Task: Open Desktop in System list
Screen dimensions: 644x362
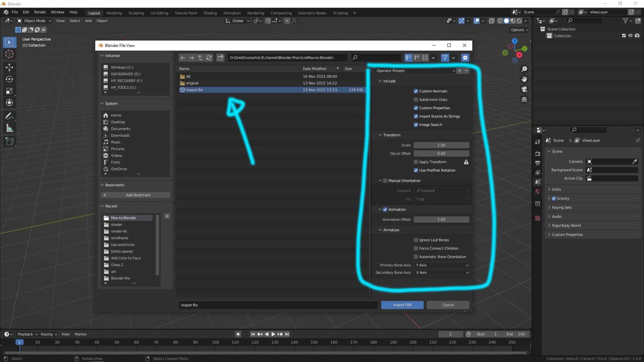Action: pos(118,122)
